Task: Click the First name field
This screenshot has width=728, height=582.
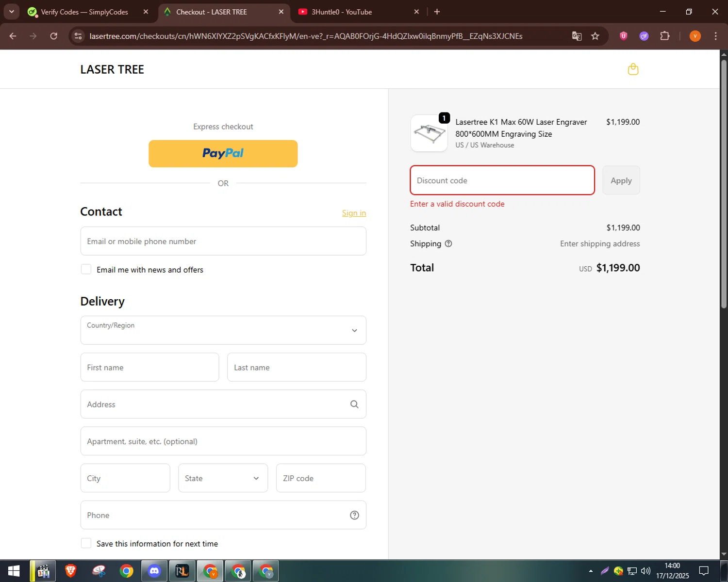Action: click(x=149, y=367)
